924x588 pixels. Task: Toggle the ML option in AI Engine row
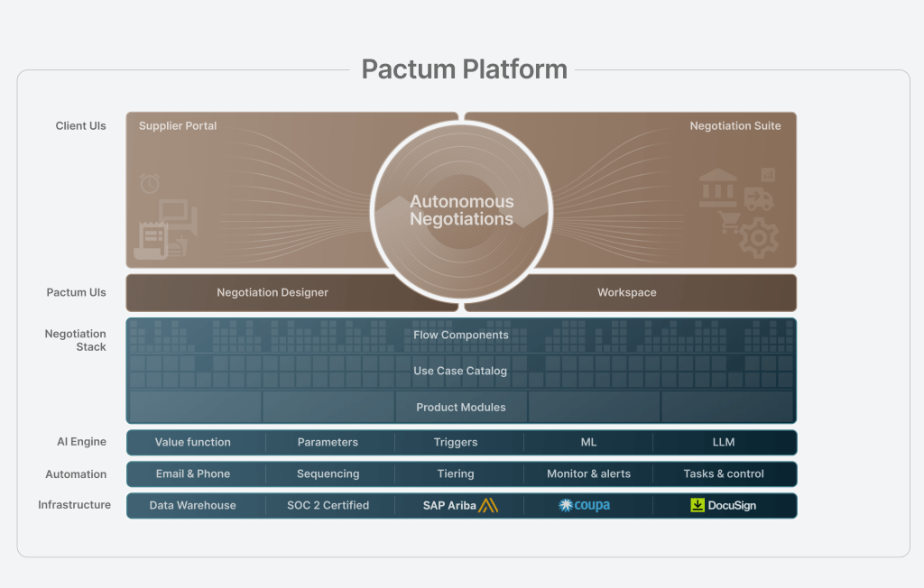[x=588, y=442]
